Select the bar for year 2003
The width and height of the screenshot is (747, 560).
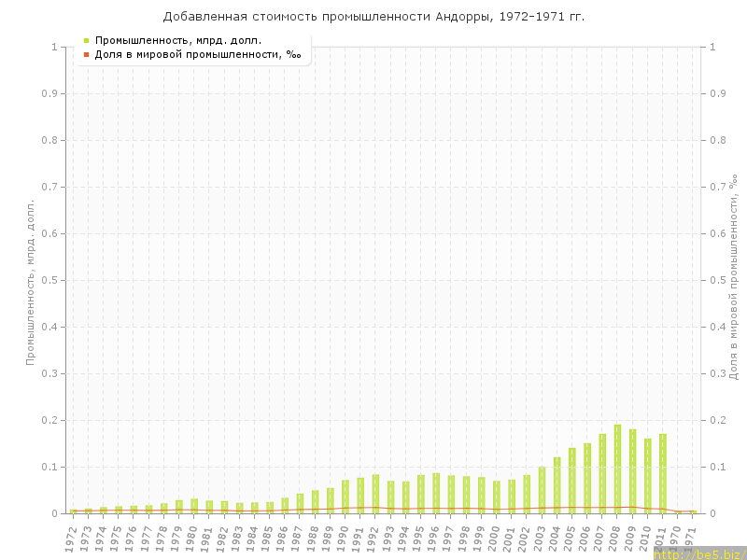542,490
